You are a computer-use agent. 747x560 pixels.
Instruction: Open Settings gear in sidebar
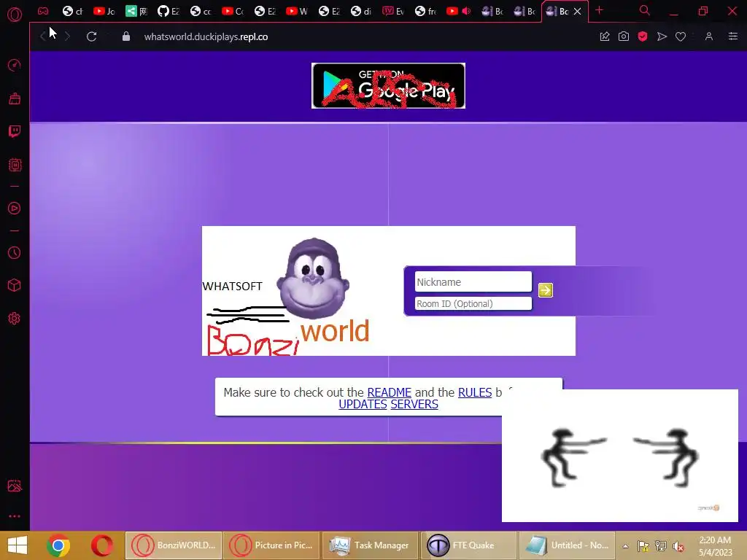click(15, 318)
